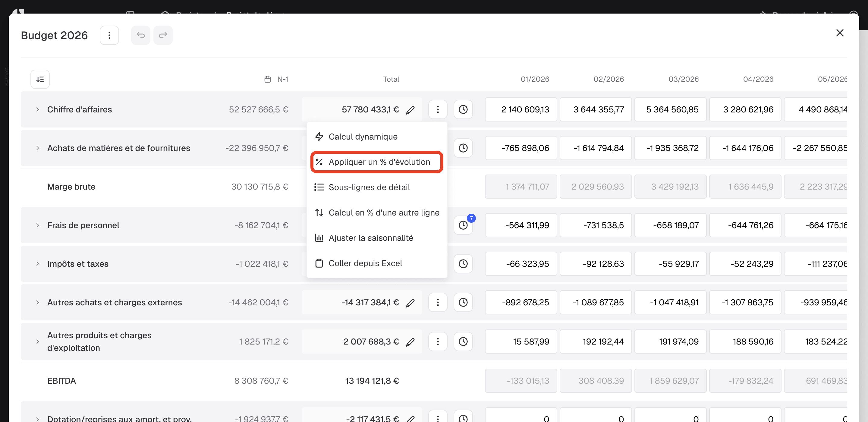Open three-dot menu for Chiffre d'affaires row
The width and height of the screenshot is (868, 422).
[438, 109]
